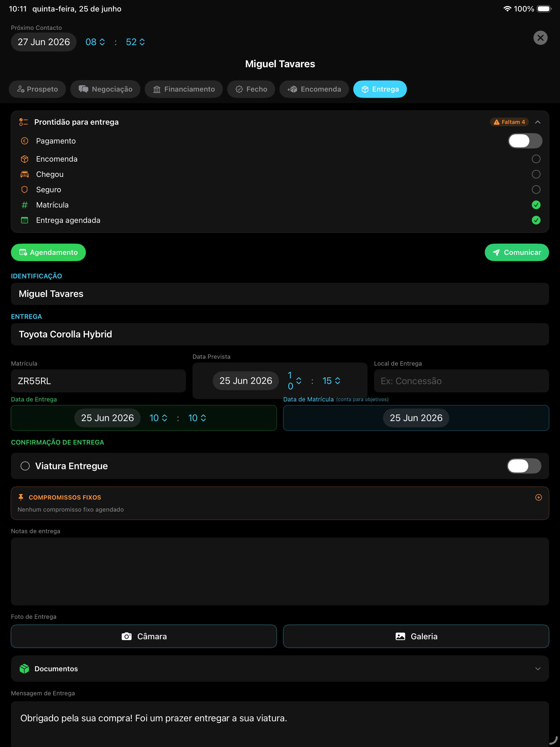The width and height of the screenshot is (560, 747).
Task: Click the Documentos green cube icon
Action: click(x=24, y=669)
